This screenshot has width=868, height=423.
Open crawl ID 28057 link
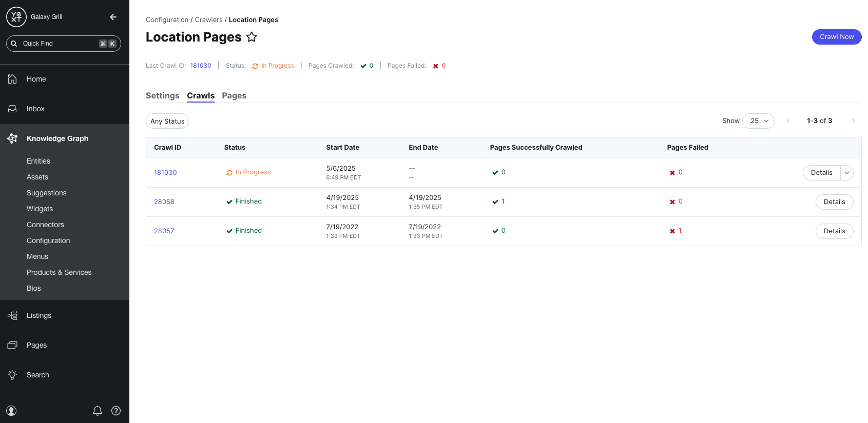pos(164,231)
